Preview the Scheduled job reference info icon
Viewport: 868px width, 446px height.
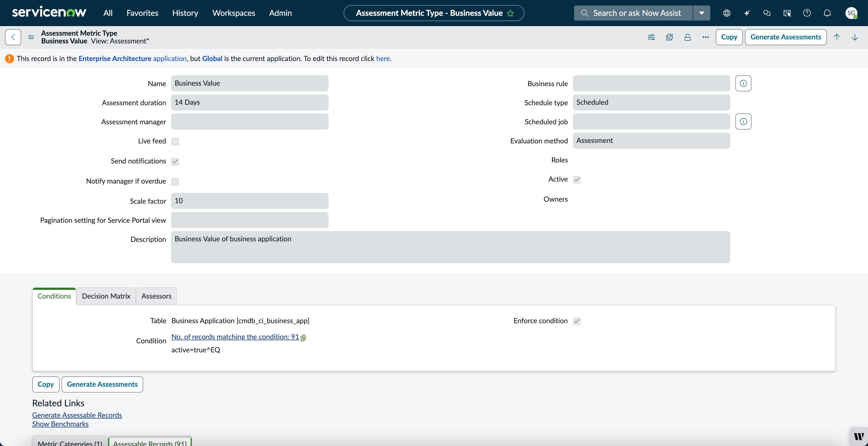[x=743, y=122]
